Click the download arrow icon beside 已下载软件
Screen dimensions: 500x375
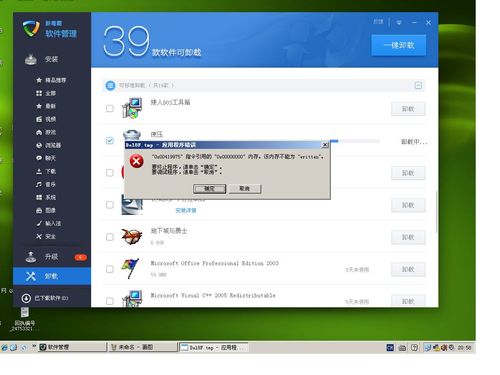[x=26, y=298]
